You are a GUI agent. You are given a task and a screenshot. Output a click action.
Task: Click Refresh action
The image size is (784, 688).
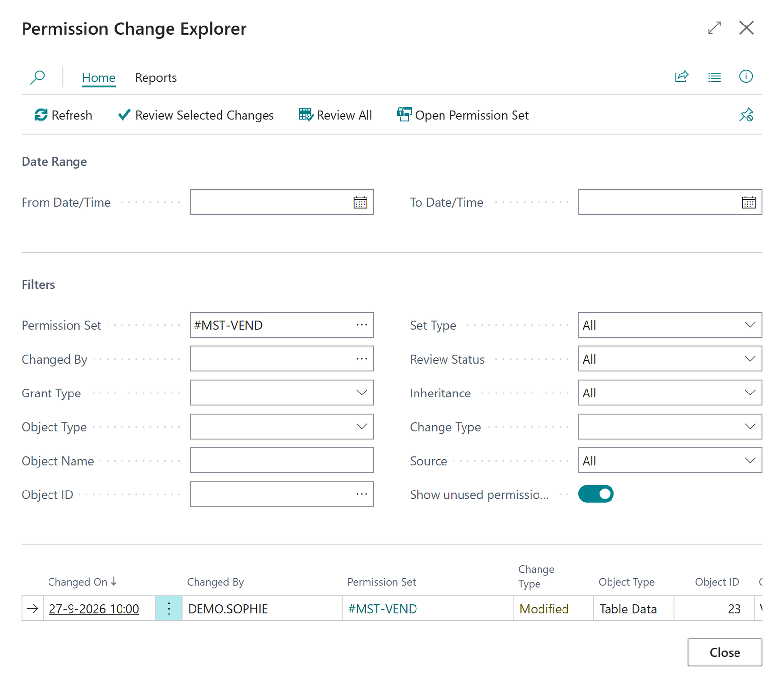coord(63,115)
